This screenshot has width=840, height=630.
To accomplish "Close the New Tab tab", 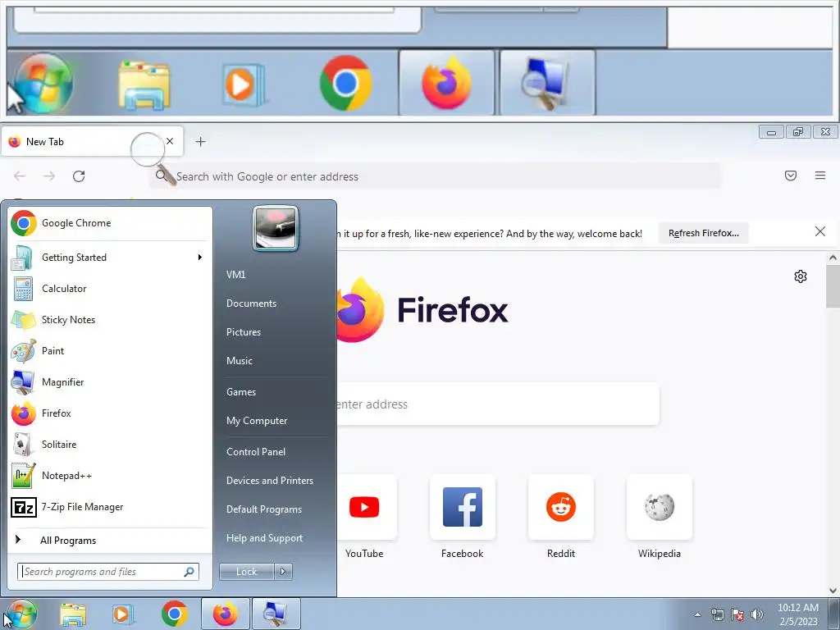I will click(170, 141).
